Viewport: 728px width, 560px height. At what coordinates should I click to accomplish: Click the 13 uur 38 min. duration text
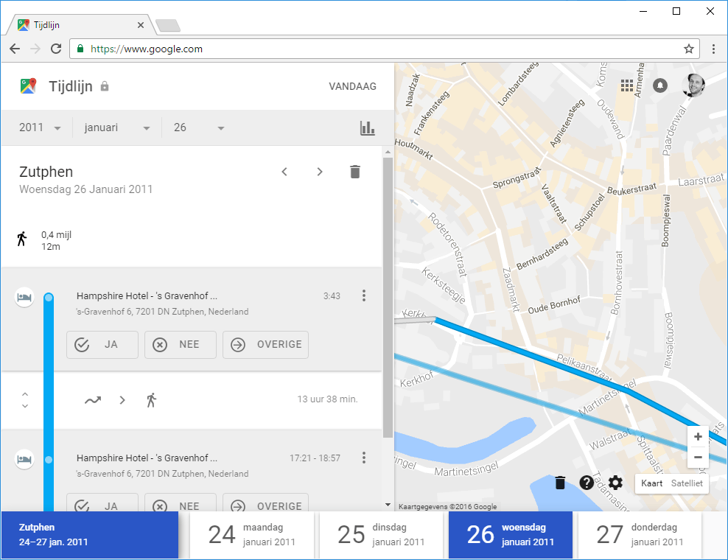pos(327,399)
